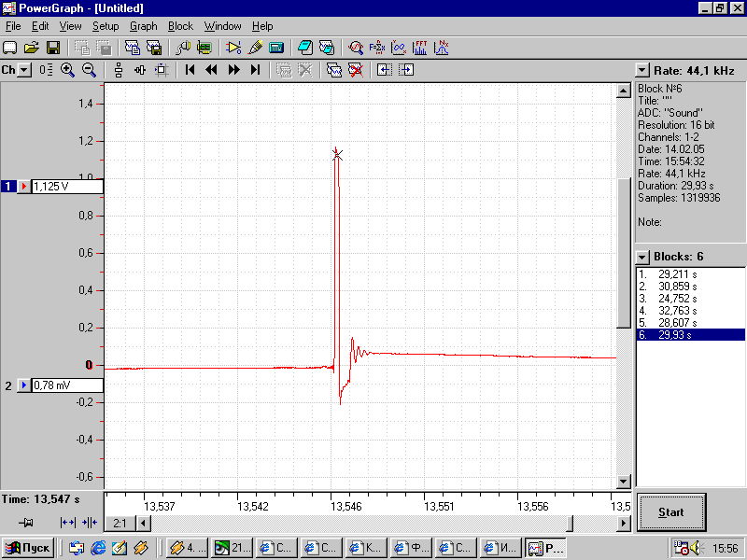Screen dimensions: 747x560
Task: Click the Start button
Action: point(671,511)
